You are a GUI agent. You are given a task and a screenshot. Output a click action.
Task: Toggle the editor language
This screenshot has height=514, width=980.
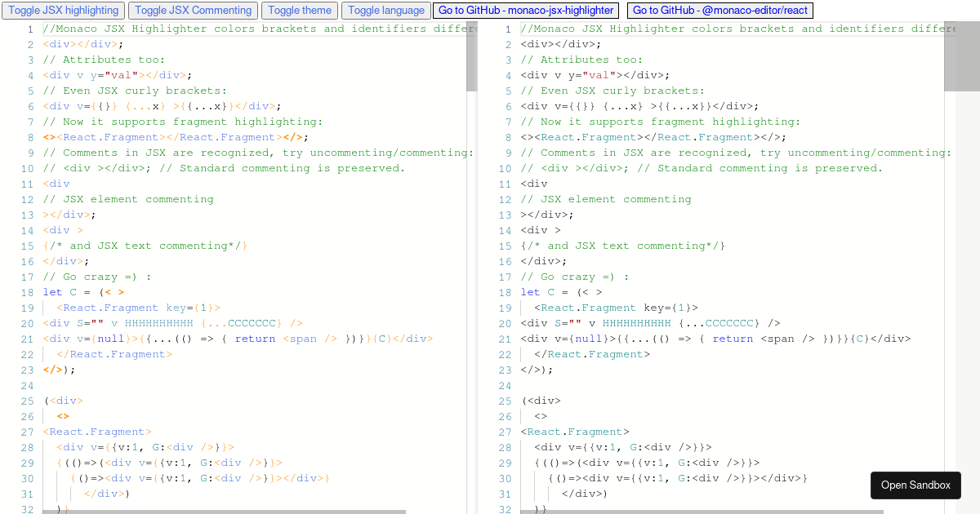pyautogui.click(x=385, y=10)
